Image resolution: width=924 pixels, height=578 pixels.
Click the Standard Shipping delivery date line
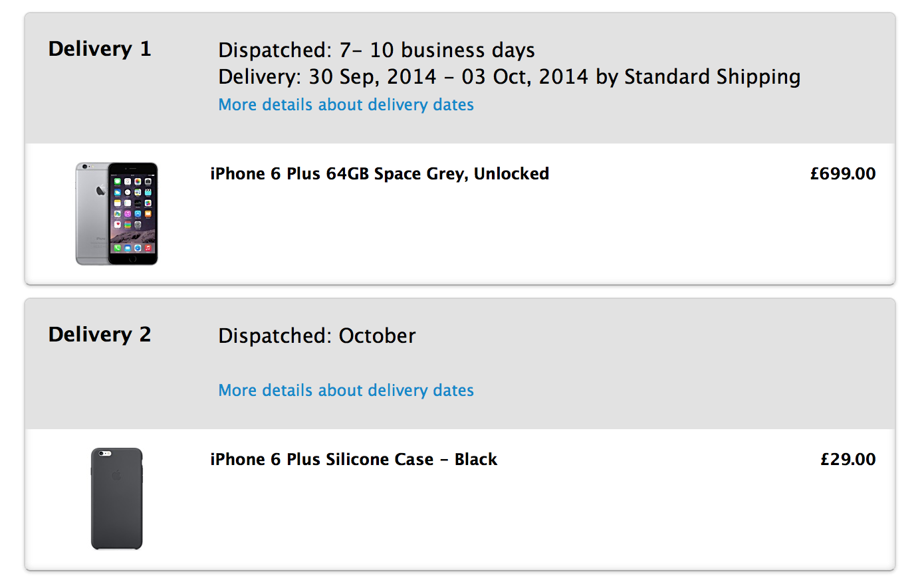510,77
